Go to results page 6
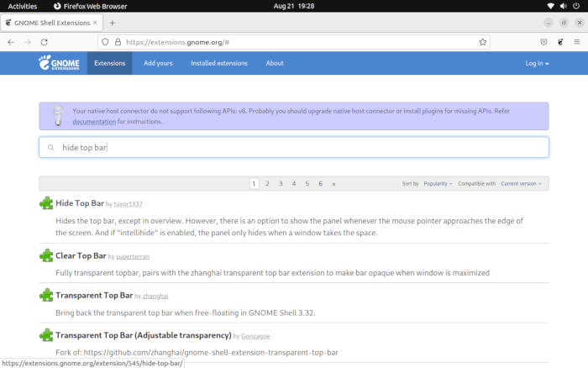 click(321, 183)
